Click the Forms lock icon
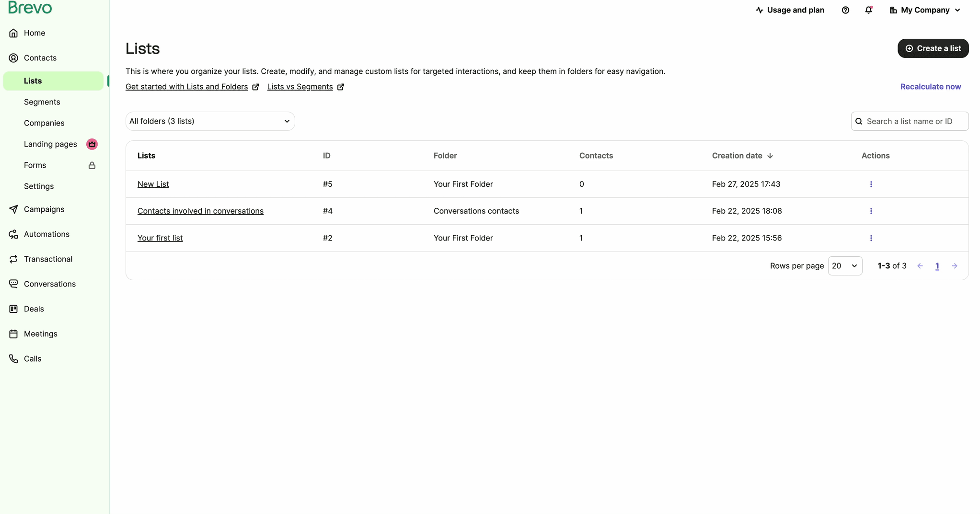The width and height of the screenshot is (980, 514). (x=92, y=165)
